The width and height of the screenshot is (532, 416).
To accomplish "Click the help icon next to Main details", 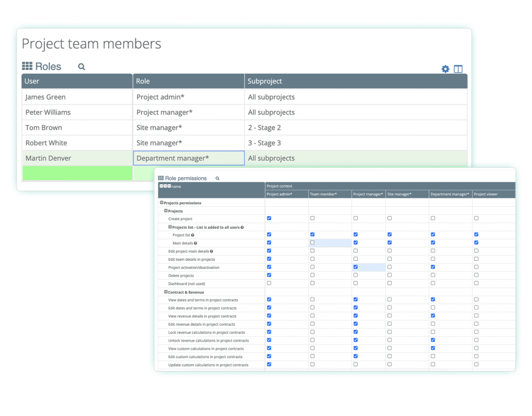I will [x=196, y=243].
